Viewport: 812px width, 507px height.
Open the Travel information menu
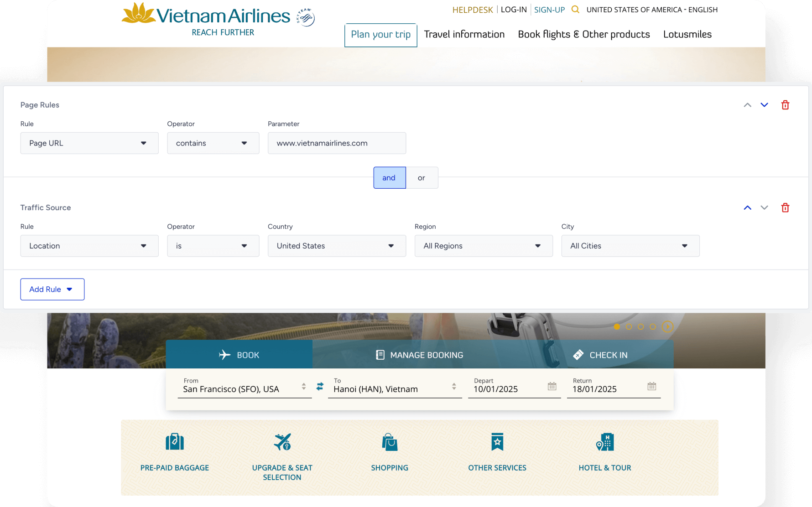pos(464,35)
